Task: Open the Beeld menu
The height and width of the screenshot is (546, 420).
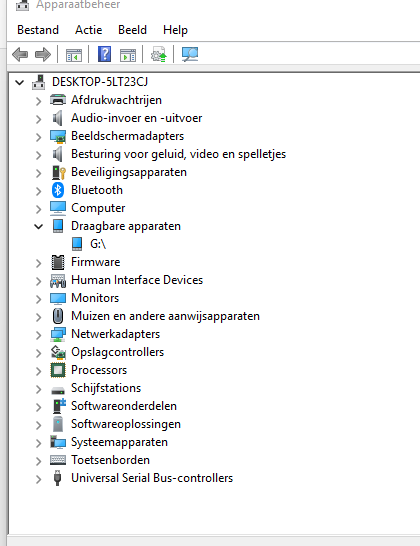Action: tap(132, 30)
